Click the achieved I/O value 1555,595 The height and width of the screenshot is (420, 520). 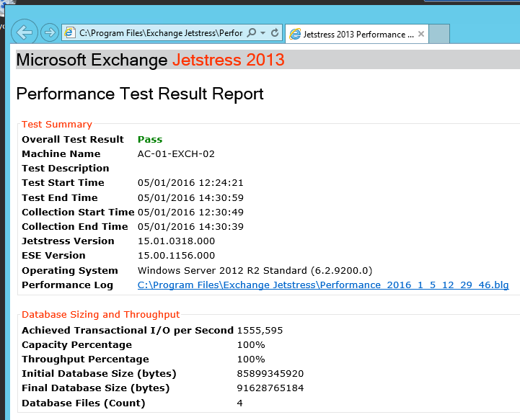(x=260, y=331)
